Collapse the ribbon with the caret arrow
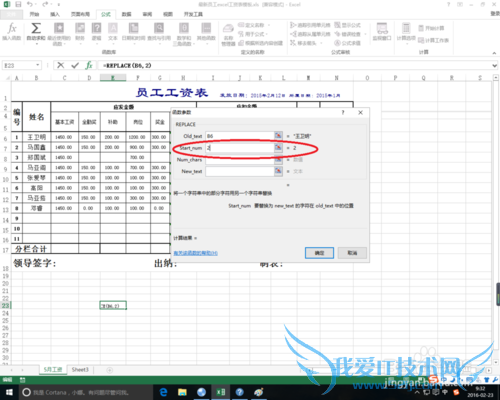500x400 pixels. (494, 53)
